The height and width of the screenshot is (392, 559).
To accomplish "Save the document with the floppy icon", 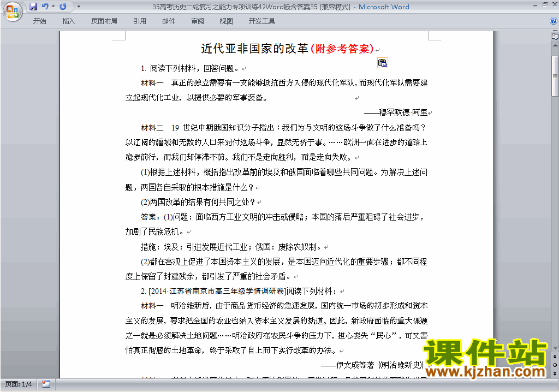I will [x=33, y=7].
